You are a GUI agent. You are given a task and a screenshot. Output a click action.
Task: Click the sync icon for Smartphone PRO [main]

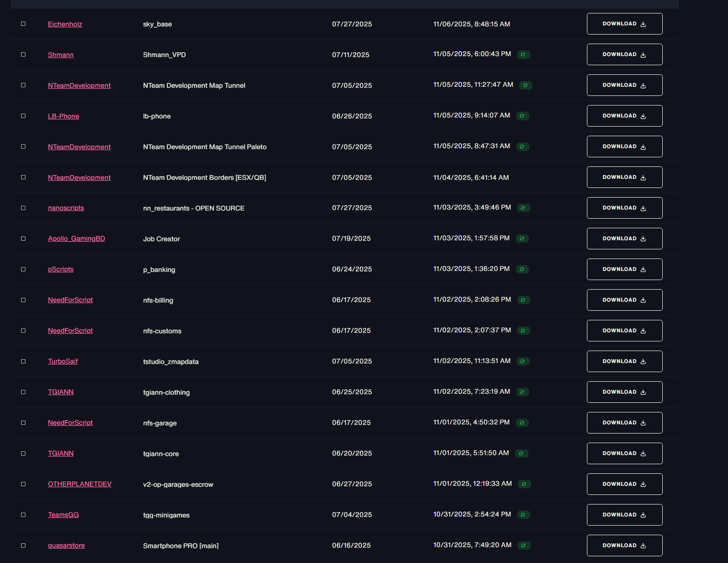(x=524, y=546)
